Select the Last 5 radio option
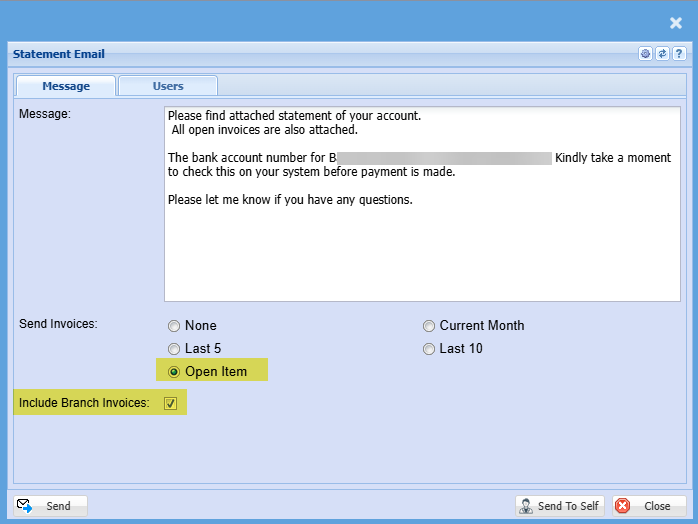The width and height of the screenshot is (698, 524). pos(174,349)
